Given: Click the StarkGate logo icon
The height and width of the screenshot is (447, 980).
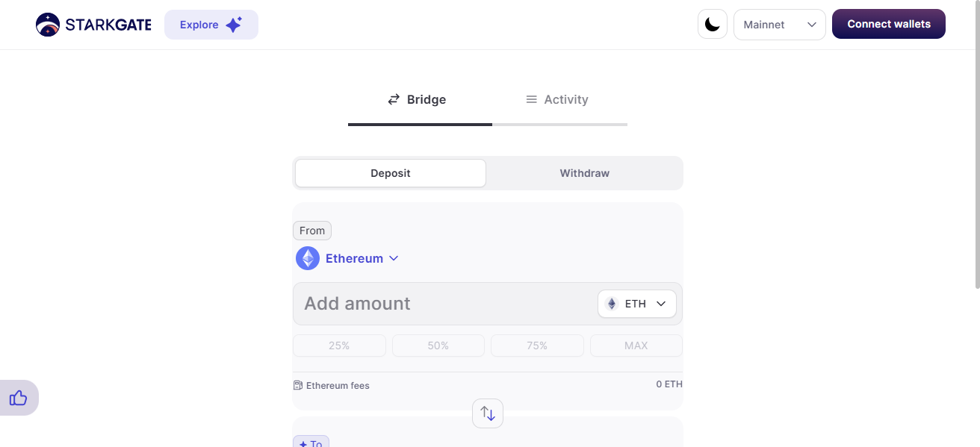Looking at the screenshot, I should 48,25.
